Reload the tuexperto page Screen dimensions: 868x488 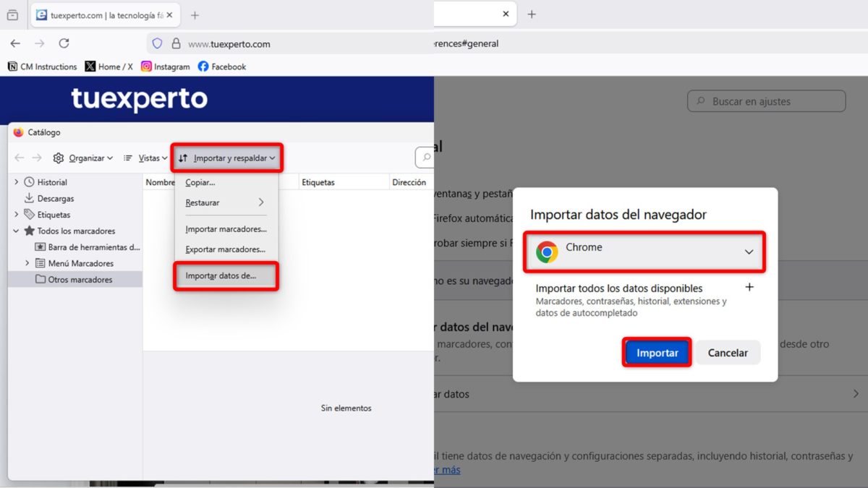click(64, 43)
